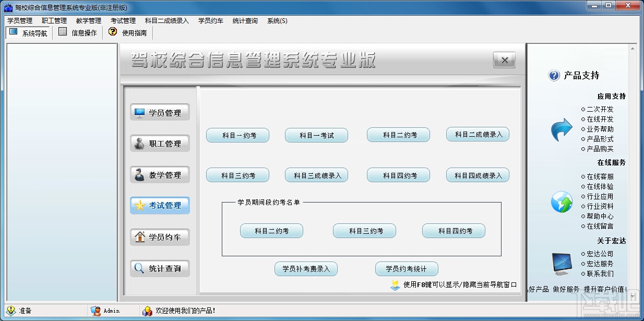The height and width of the screenshot is (321, 644).
Task: Click 科目二约考 in 学员期间段约考名单 group
Action: coord(272,231)
